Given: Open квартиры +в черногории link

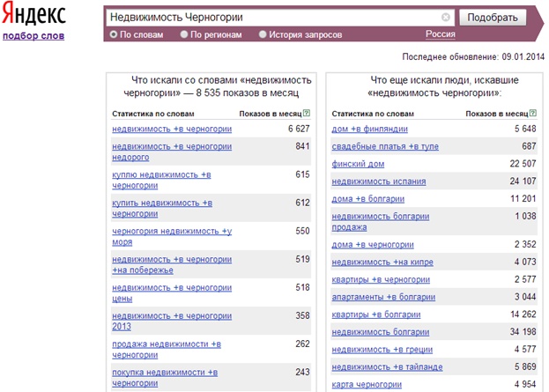Looking at the screenshot, I should click(x=381, y=279).
